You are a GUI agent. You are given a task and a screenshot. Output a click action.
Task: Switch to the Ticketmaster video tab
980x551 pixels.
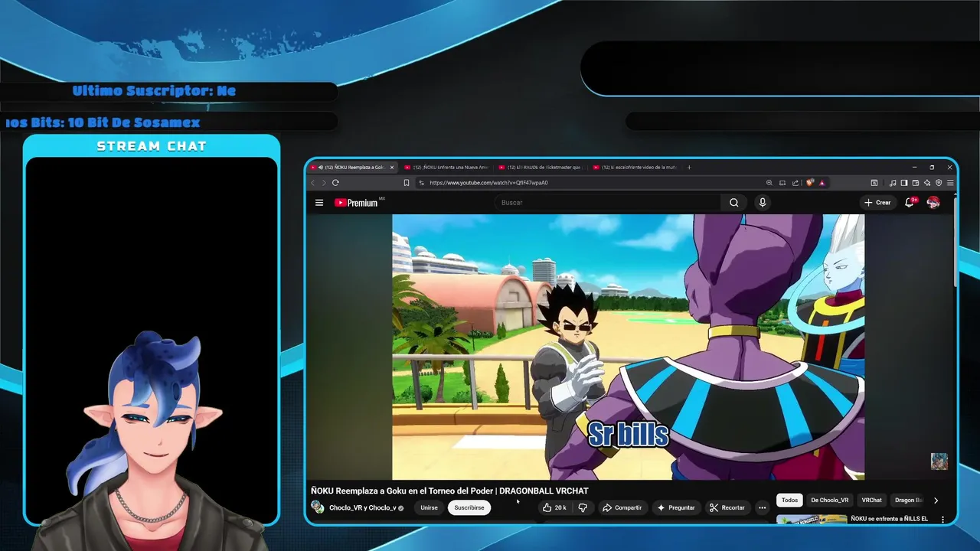click(541, 167)
